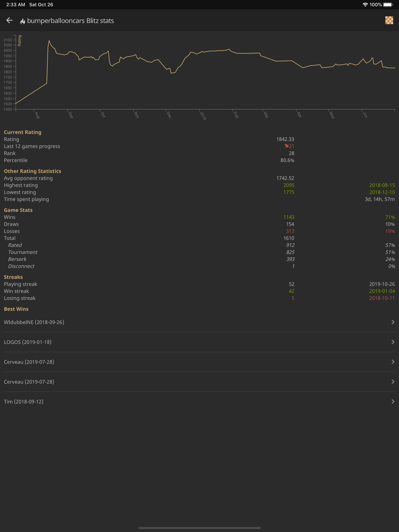Screen dimensions: 399x532
Task: Tap the Wi-Fi status icon
Action: [x=365, y=4]
